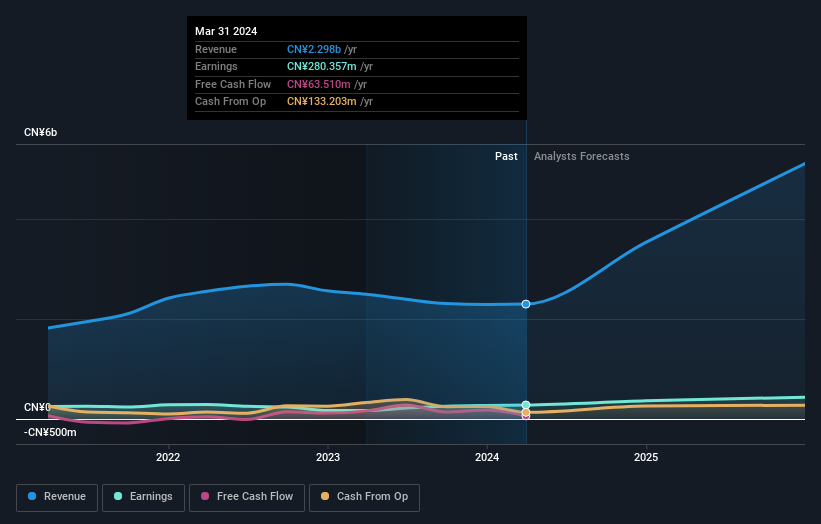Click the Mar 31 2024 tooltip date

coord(226,31)
